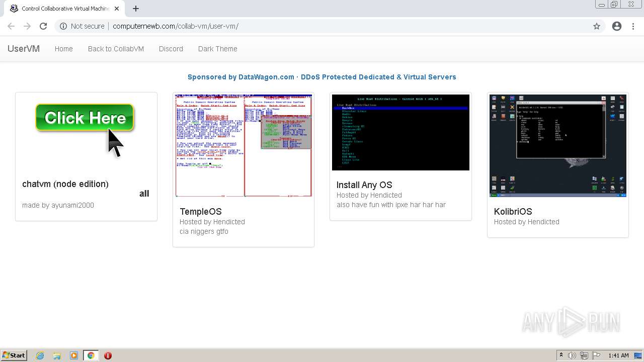
Task: Open the DataWagon.com sponsor link
Action: tap(322, 77)
